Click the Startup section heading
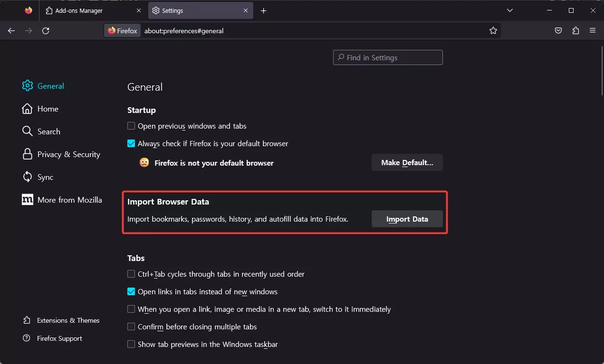This screenshot has height=364, width=604. pyautogui.click(x=142, y=110)
